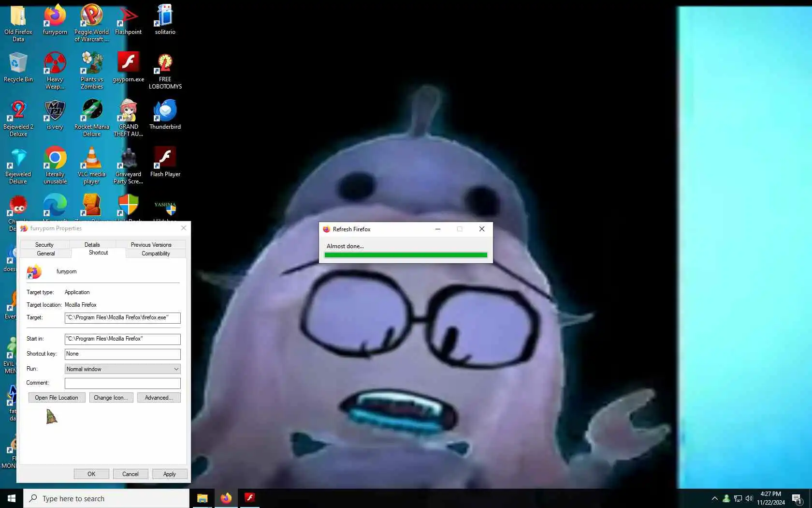
Task: Focus the Start in field
Action: (x=123, y=339)
